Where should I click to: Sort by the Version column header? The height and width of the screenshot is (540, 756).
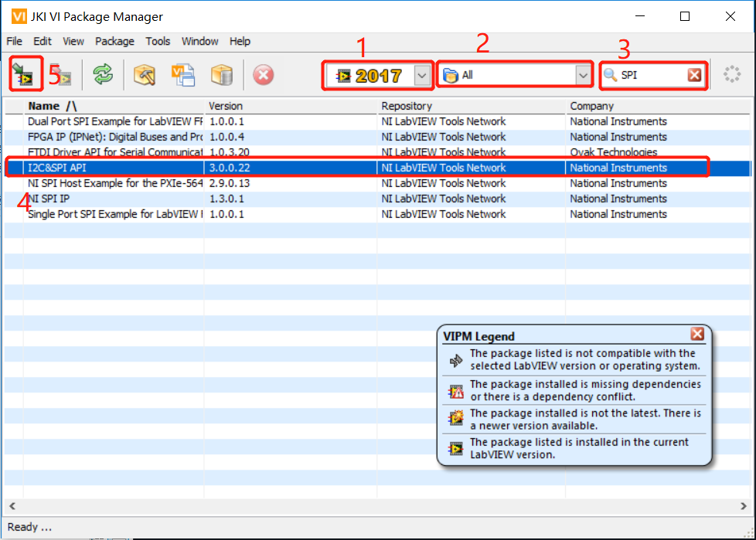[290, 106]
